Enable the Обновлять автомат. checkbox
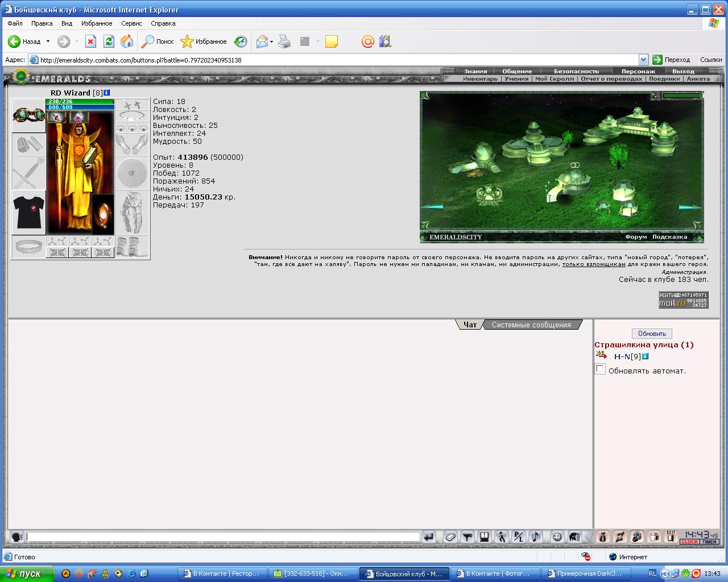Viewport: 728px width, 582px height. [600, 369]
